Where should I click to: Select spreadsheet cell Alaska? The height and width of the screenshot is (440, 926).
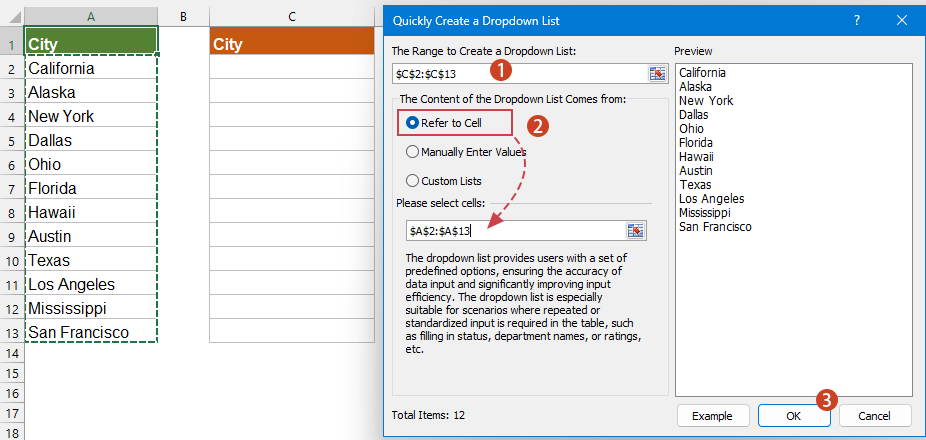pyautogui.click(x=91, y=92)
